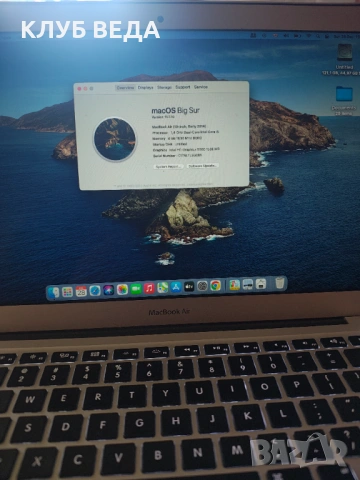Open the Storage tab
The image size is (360, 480).
[x=164, y=87]
